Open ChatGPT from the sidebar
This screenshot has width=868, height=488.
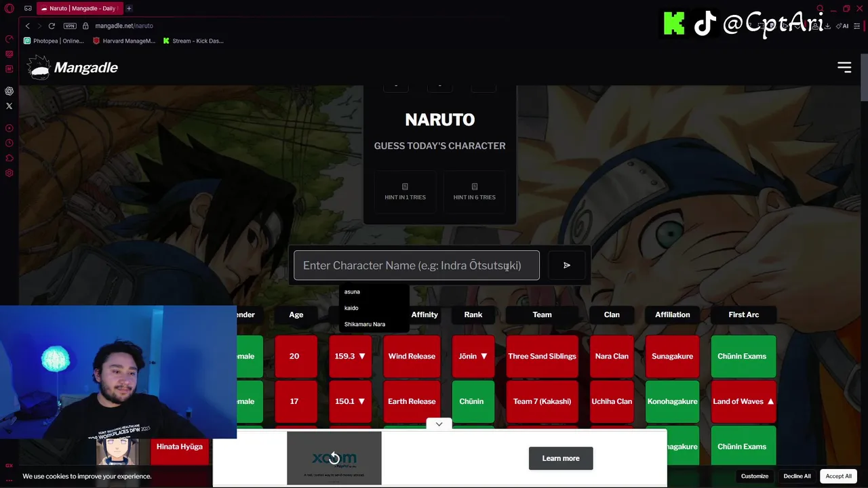pyautogui.click(x=9, y=91)
